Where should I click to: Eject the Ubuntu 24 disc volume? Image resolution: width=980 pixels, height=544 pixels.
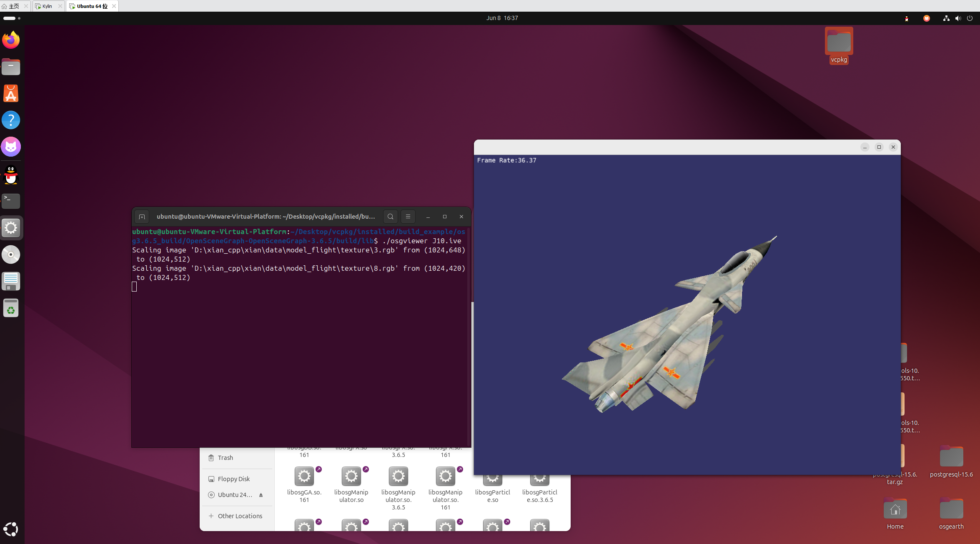click(x=261, y=495)
